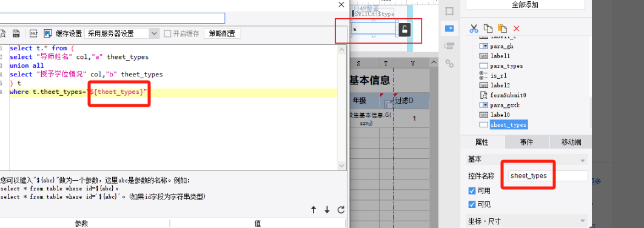The height and width of the screenshot is (228, 644).
Task: Click the hyperlink chain sidebar icon
Action: [x=449, y=63]
